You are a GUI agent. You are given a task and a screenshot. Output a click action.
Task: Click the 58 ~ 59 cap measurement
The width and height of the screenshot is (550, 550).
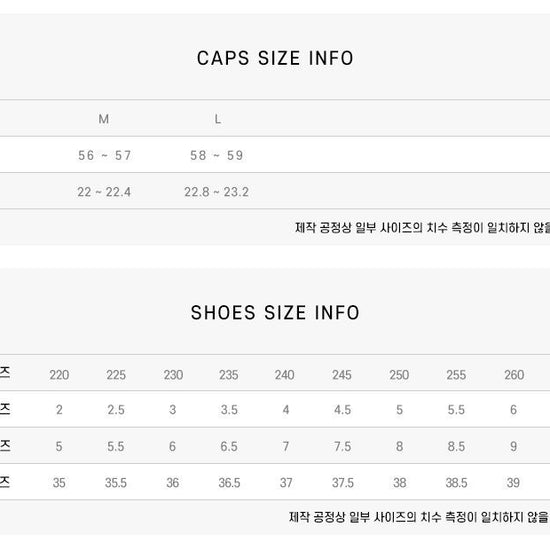[216, 155]
